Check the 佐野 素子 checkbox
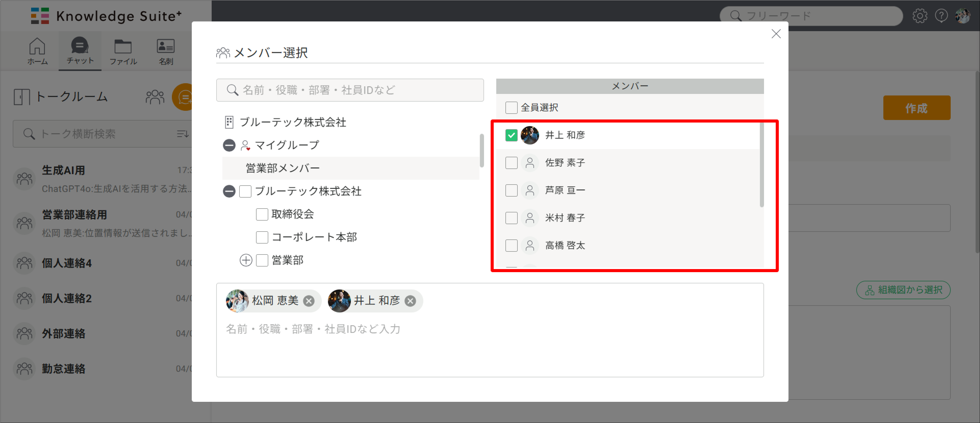The image size is (980, 423). coord(511,163)
